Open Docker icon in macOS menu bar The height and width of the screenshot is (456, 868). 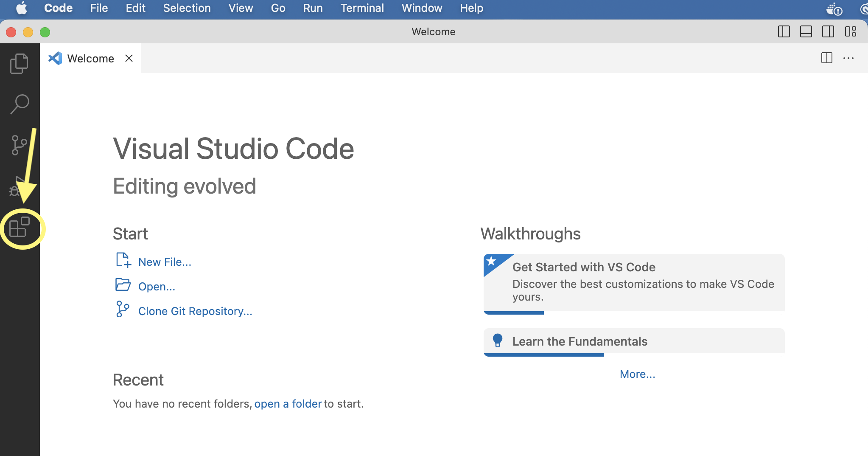834,8
